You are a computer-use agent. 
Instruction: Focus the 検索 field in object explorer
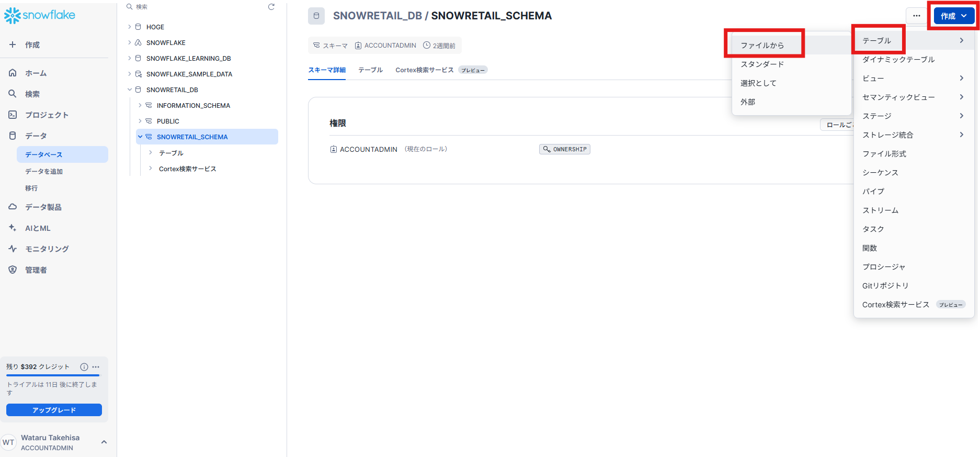pos(196,7)
